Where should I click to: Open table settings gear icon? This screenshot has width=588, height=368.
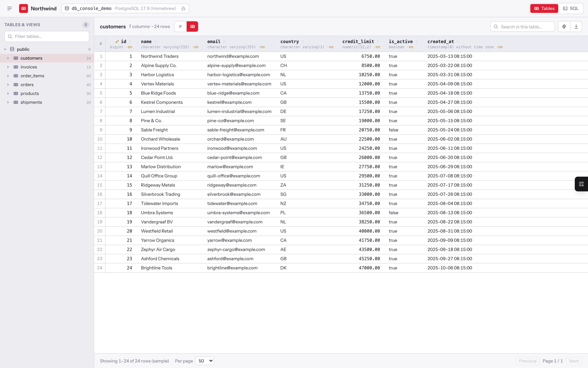tap(564, 26)
